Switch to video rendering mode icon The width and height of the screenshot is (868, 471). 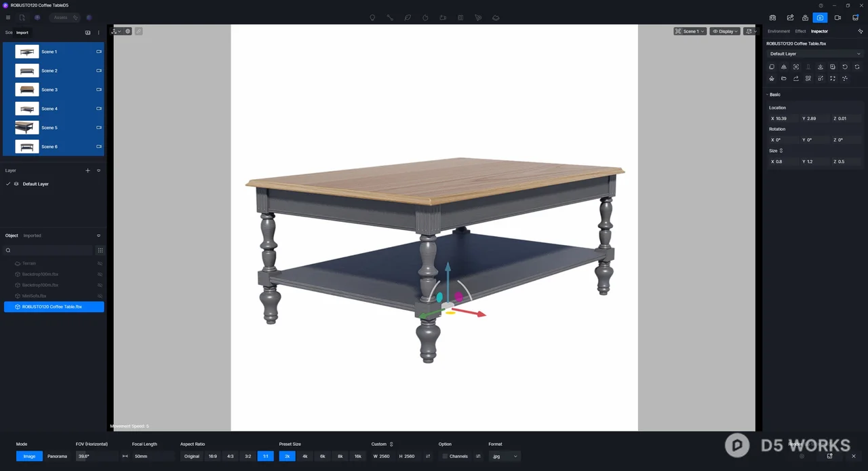[837, 18]
